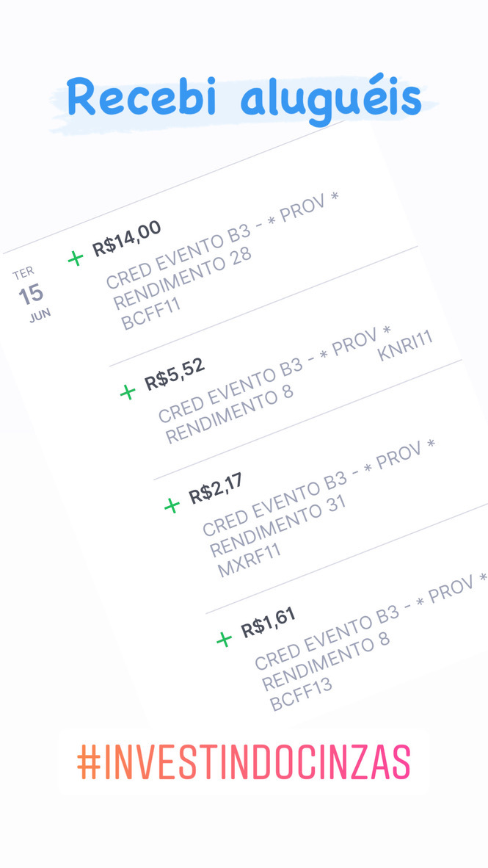The image size is (488, 868).
Task: Click the green plus beside R$5,52
Action: 128,392
